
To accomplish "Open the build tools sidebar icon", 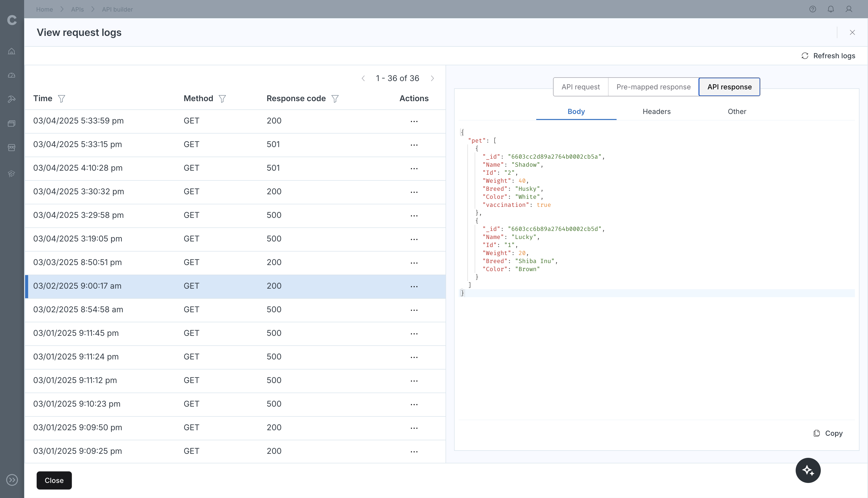I will click(x=12, y=99).
